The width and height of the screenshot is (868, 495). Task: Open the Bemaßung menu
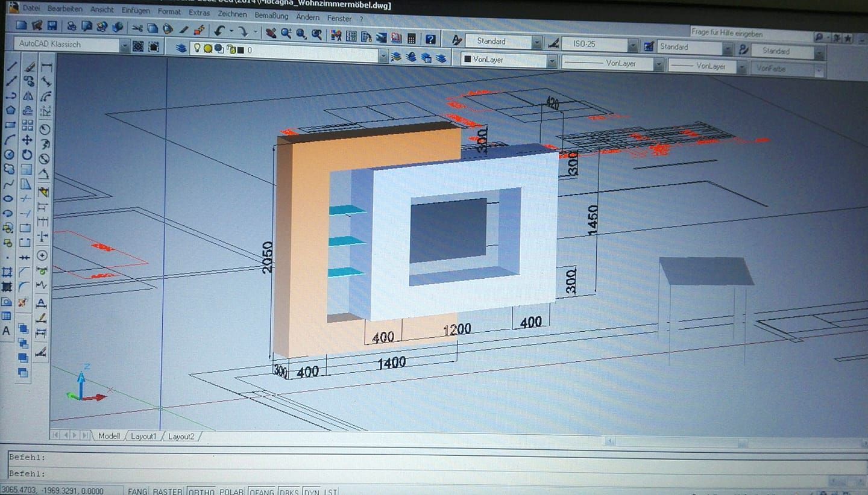(271, 15)
